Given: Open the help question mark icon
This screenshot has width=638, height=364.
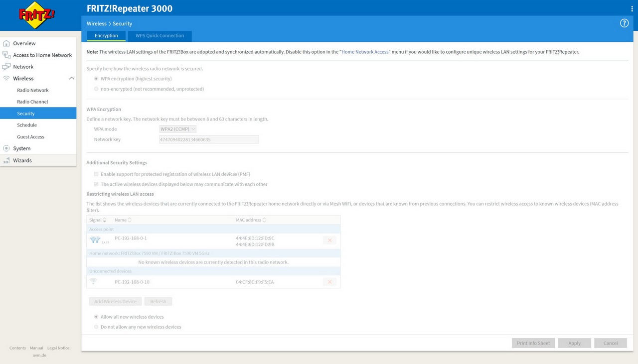Looking at the screenshot, I should [624, 23].
